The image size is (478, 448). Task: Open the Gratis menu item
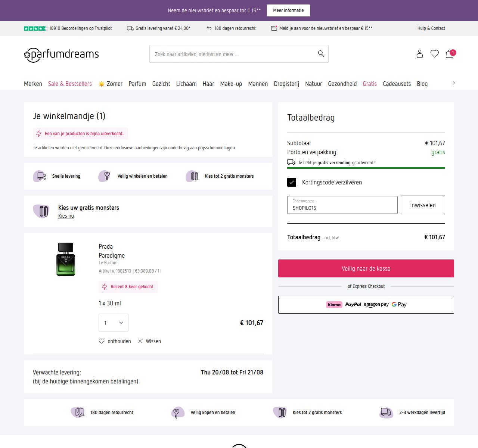pyautogui.click(x=370, y=84)
